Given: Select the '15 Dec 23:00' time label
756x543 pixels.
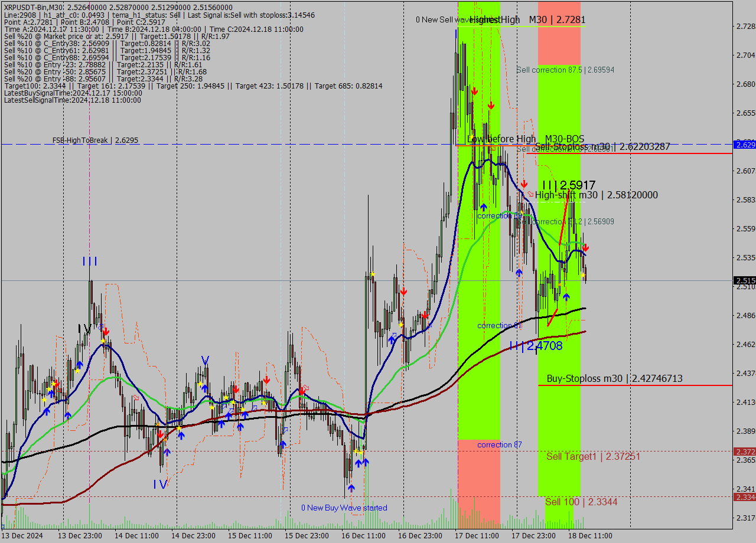Looking at the screenshot, I should 307,536.
